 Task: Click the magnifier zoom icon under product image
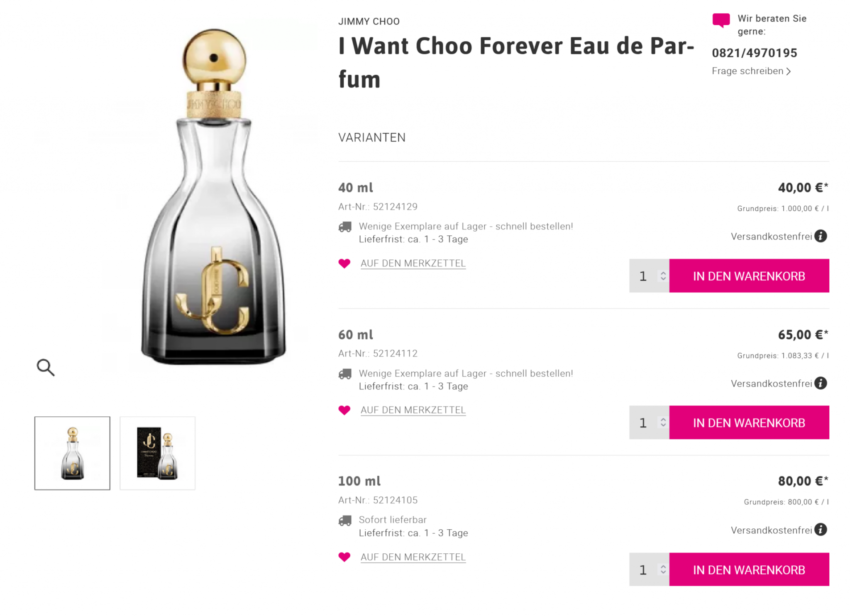tap(45, 367)
